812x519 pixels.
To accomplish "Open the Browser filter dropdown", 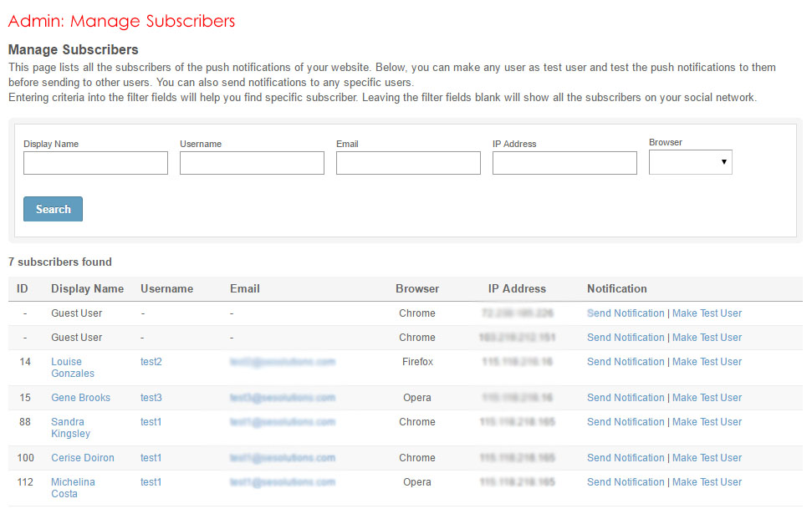I will [x=690, y=162].
